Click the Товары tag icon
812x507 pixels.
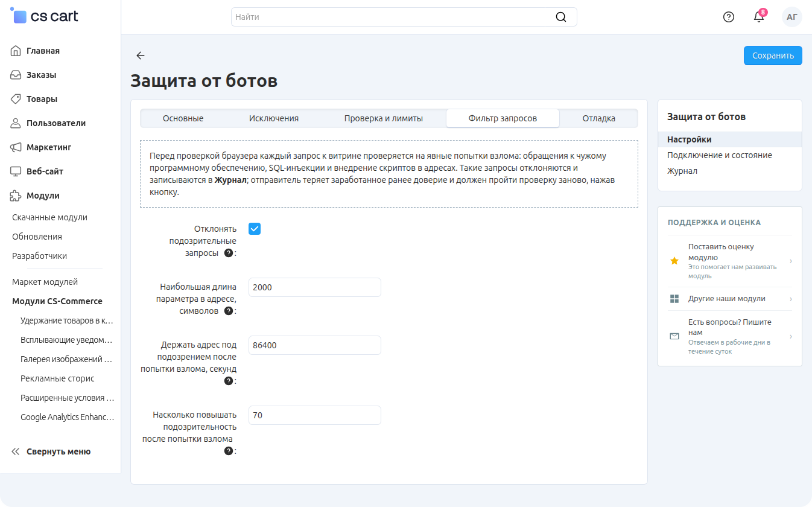16,99
